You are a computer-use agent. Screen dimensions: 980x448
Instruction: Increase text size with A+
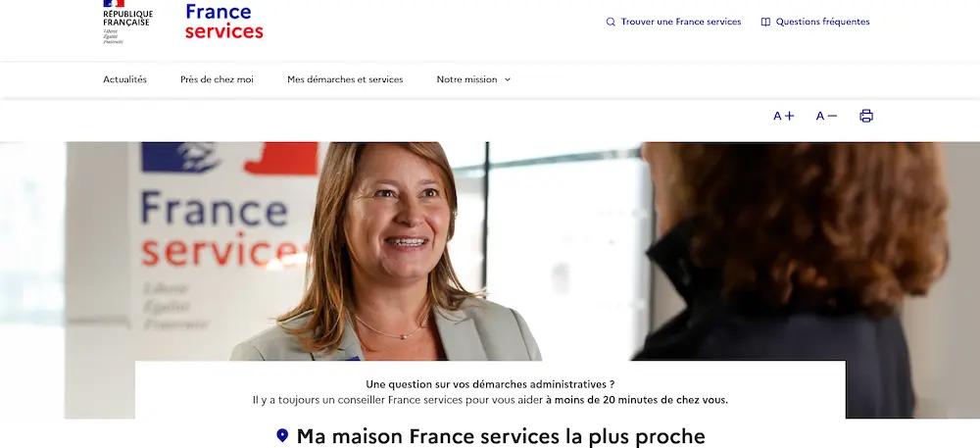[784, 116]
